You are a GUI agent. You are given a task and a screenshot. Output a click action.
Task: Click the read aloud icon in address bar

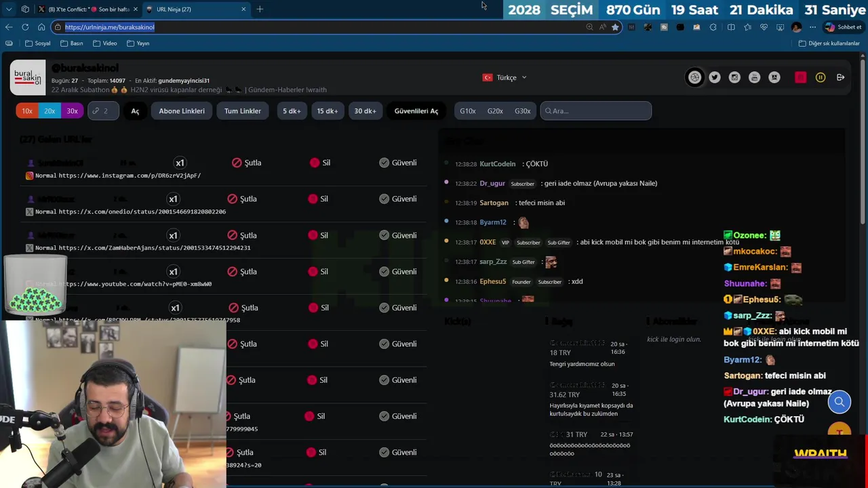602,27
